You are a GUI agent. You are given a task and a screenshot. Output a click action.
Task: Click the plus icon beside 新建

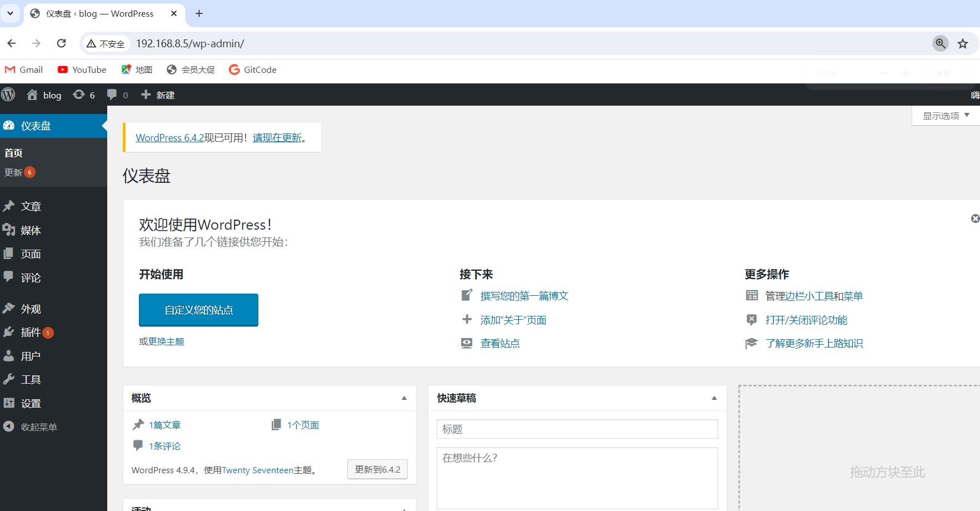pos(146,95)
